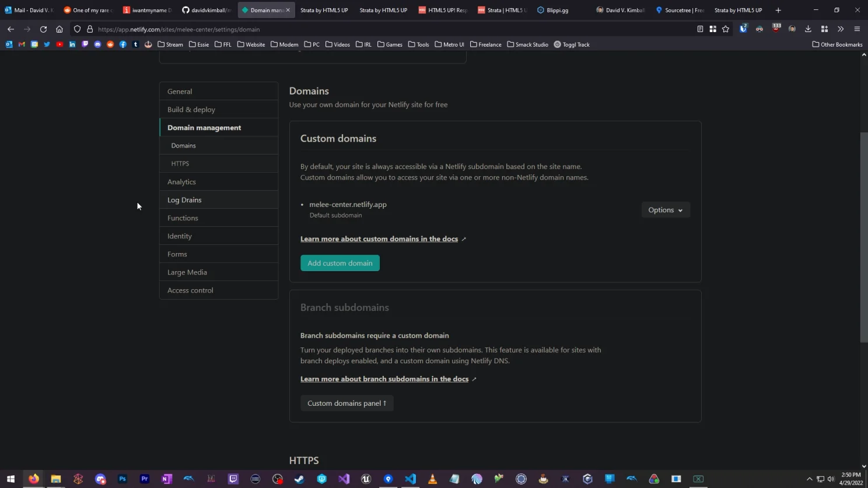Open the Firefox account profile icon
The width and height of the screenshot is (868, 488).
[792, 29]
